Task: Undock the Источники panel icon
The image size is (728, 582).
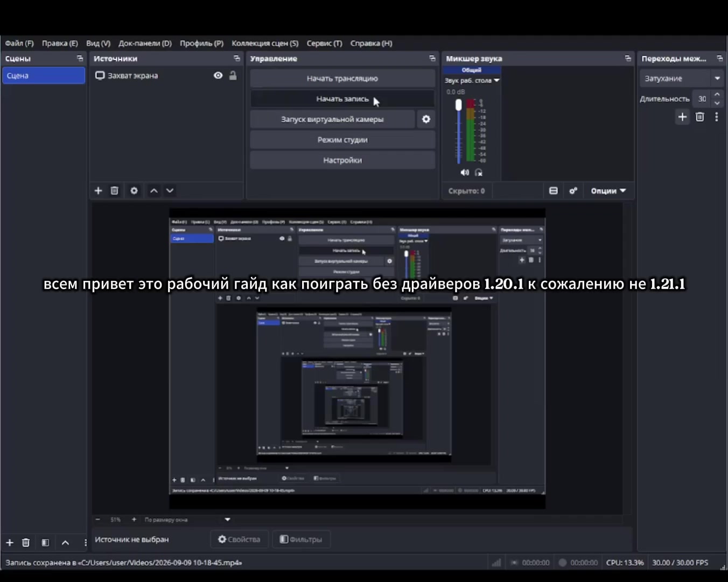Action: pyautogui.click(x=236, y=58)
